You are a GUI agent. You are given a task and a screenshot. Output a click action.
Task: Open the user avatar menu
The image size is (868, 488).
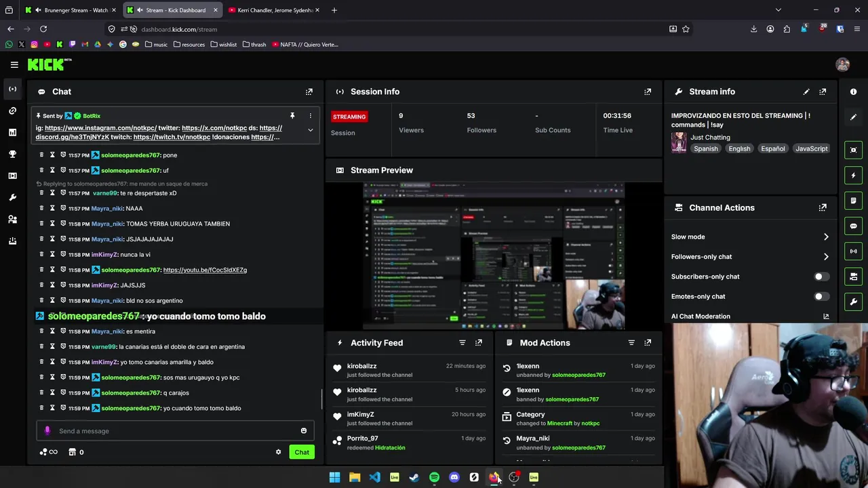843,64
